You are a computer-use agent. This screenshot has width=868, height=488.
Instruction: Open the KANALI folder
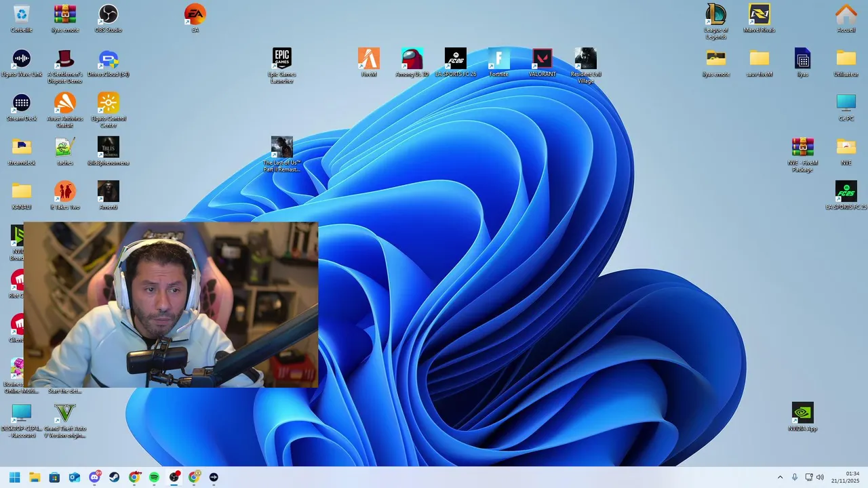(22, 191)
